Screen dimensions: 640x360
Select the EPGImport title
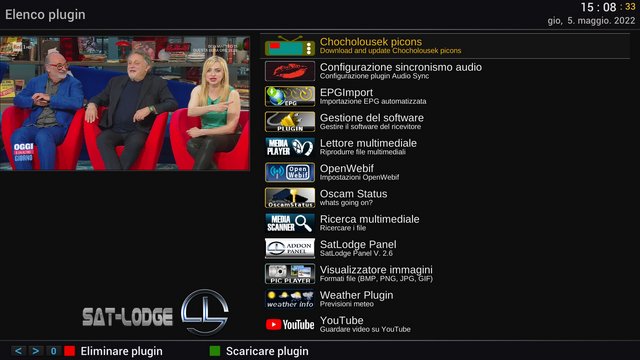coord(346,93)
